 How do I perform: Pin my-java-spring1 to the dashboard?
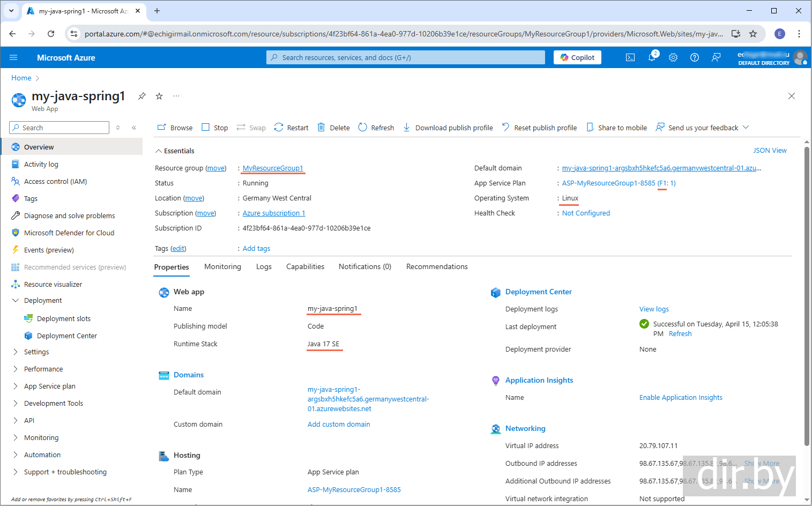(x=141, y=96)
